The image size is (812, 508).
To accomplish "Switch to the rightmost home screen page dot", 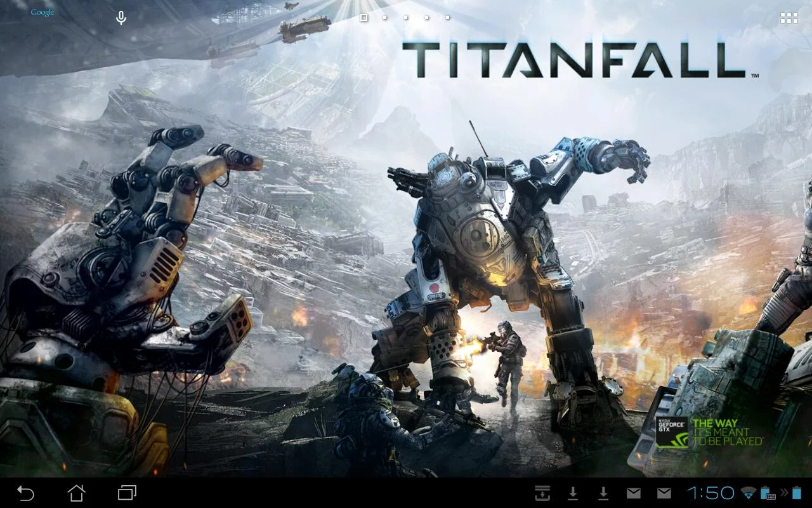I will (x=448, y=18).
